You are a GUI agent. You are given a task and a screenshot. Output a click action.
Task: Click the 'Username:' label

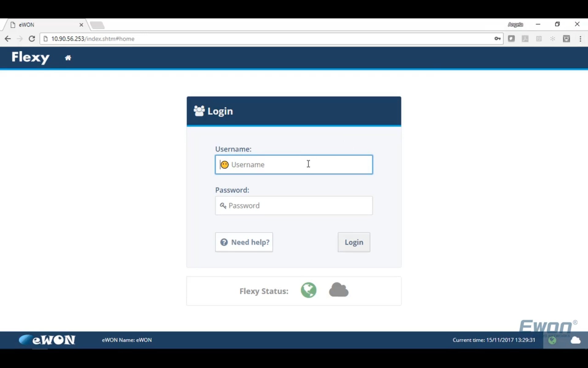coord(233,149)
